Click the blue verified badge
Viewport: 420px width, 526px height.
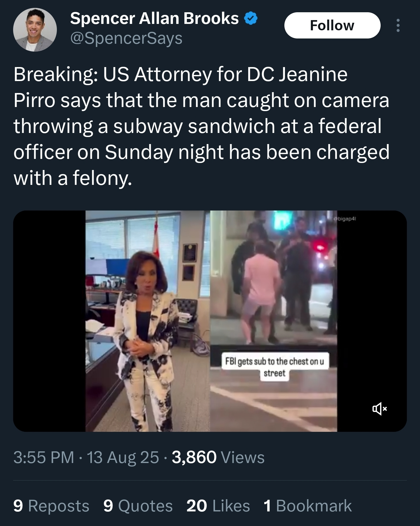pos(251,19)
